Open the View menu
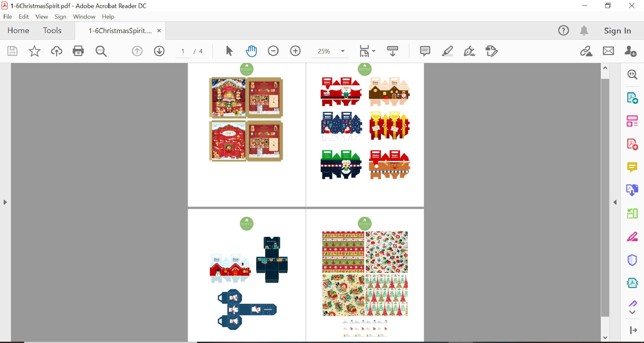The image size is (644, 343). pos(42,17)
